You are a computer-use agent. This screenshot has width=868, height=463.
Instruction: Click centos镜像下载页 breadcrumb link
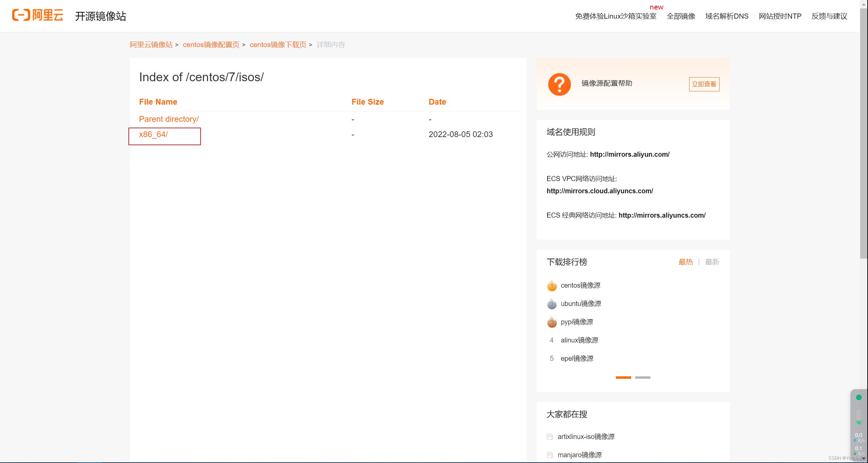pos(278,45)
